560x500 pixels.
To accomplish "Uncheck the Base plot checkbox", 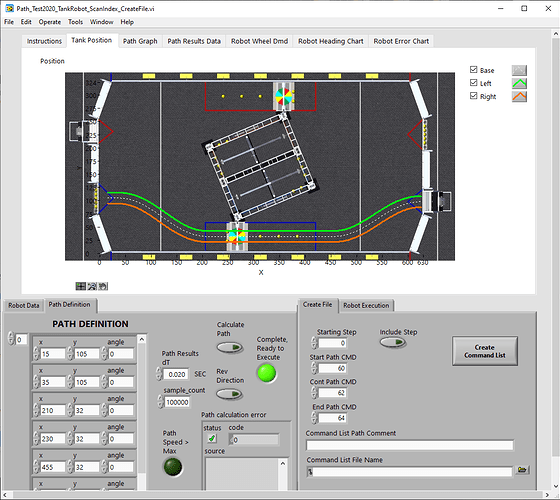I will point(474,70).
